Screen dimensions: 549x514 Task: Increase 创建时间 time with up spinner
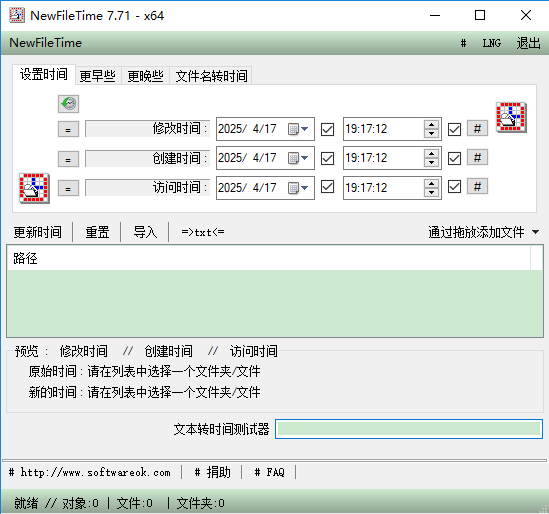coord(431,154)
